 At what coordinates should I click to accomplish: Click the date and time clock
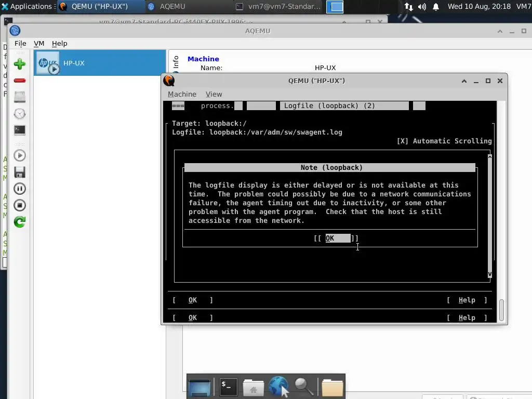pyautogui.click(x=479, y=6)
